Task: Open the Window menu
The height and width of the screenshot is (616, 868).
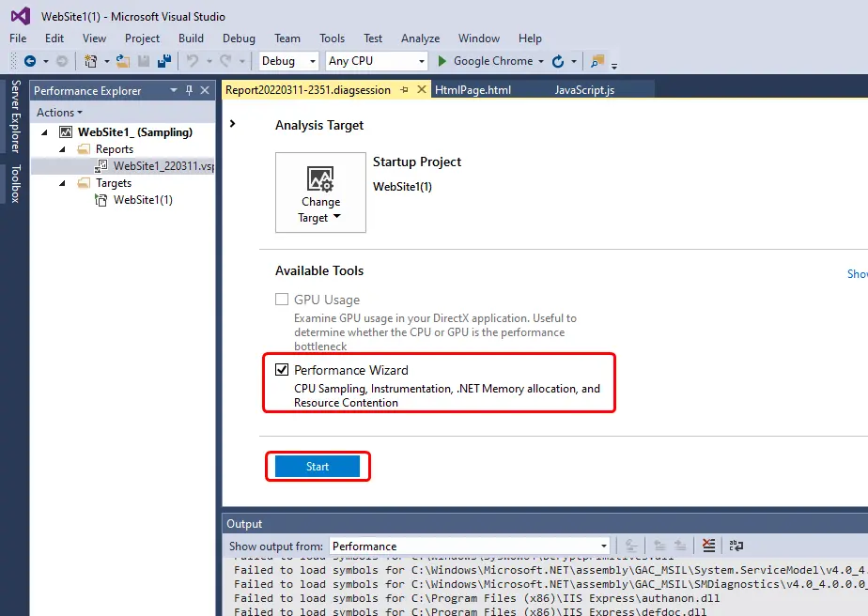Action: pyautogui.click(x=479, y=38)
